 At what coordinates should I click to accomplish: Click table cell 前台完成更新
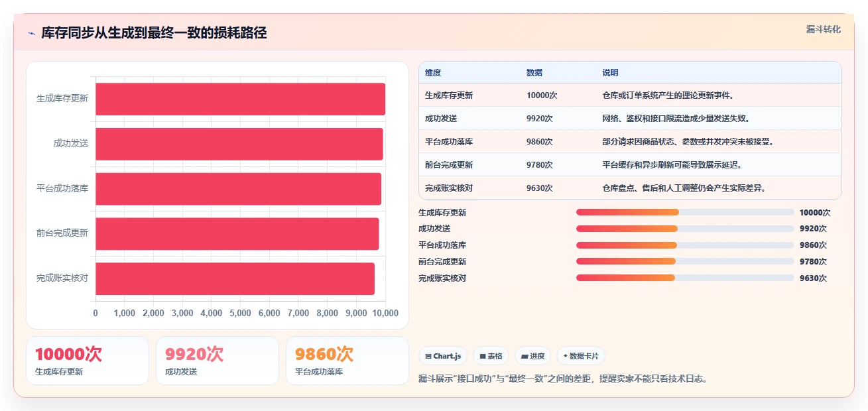coord(449,164)
